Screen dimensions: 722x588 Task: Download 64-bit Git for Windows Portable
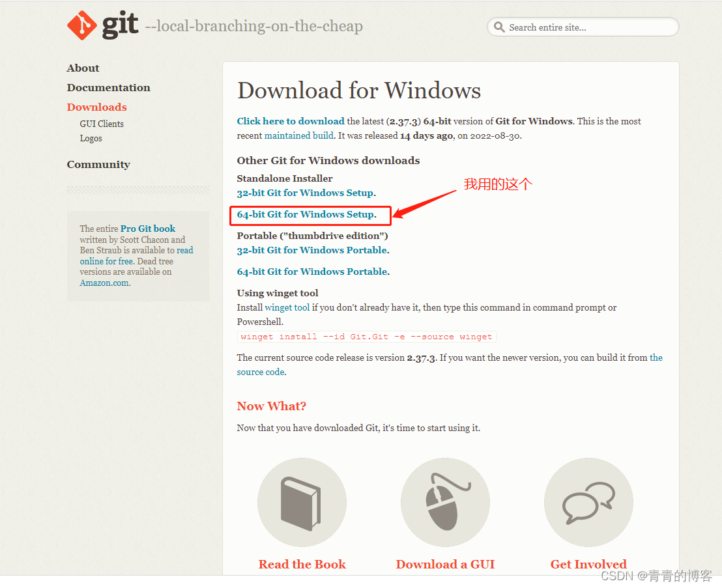pyautogui.click(x=312, y=272)
